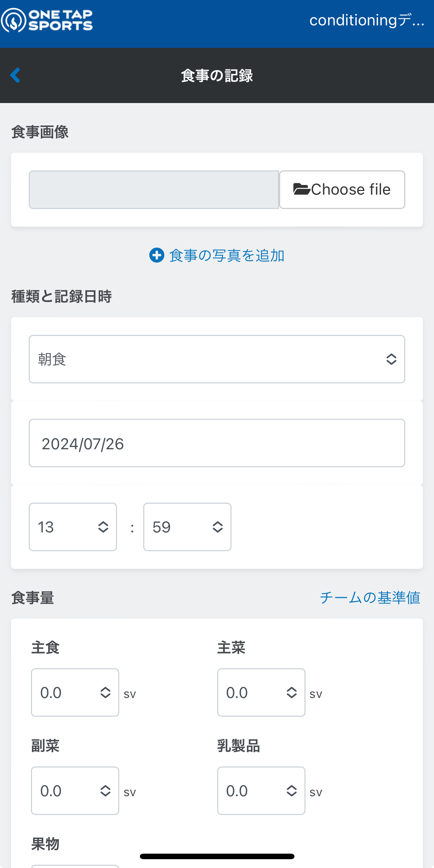This screenshot has width=434, height=868.
Task: Open the 副菜 serving amount dropdown
Action: pos(75,791)
